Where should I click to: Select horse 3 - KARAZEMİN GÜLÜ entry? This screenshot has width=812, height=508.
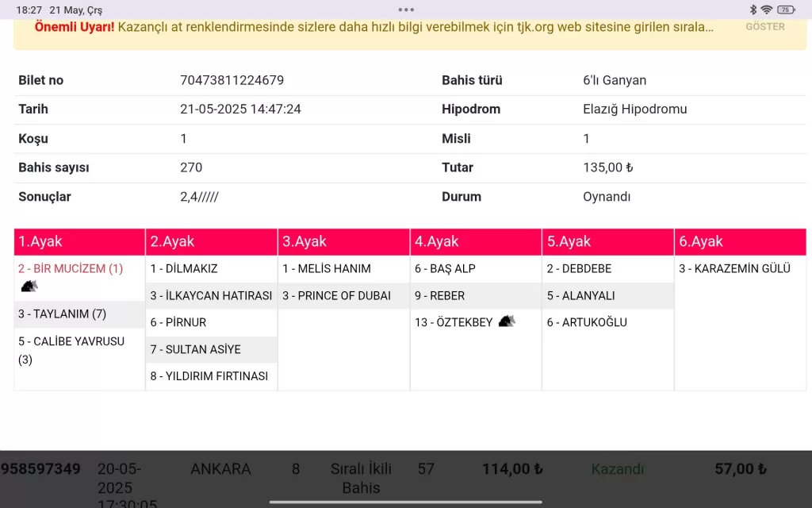[x=734, y=268]
